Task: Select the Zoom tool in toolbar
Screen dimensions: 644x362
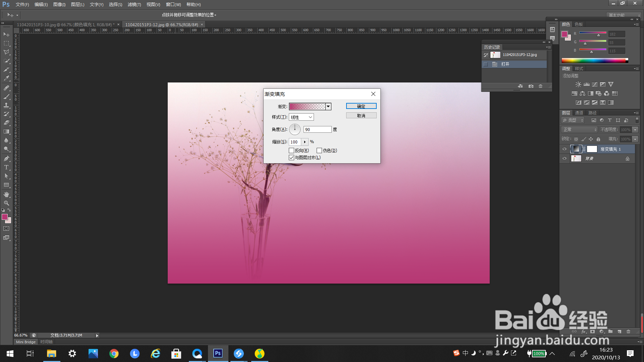Action: click(6, 203)
